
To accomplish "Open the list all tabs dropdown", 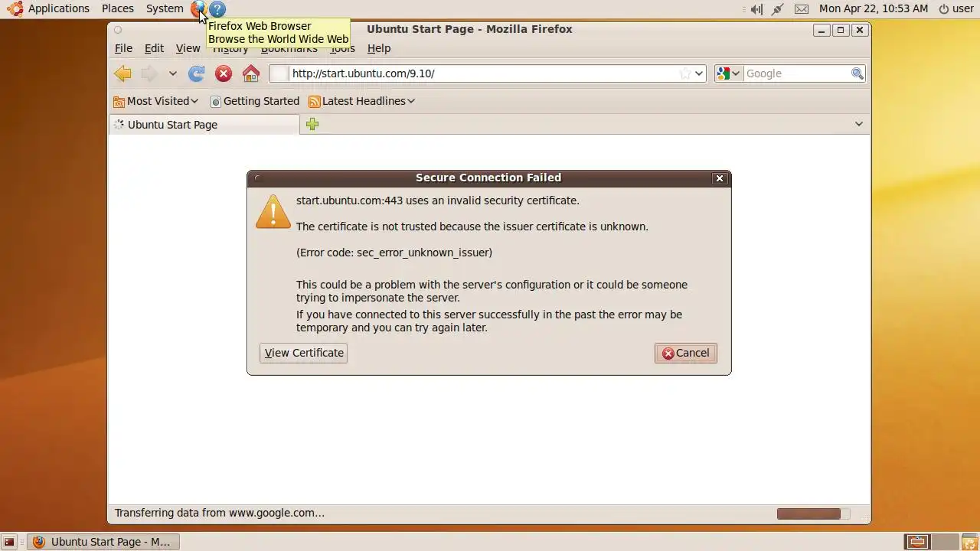I will click(x=859, y=124).
